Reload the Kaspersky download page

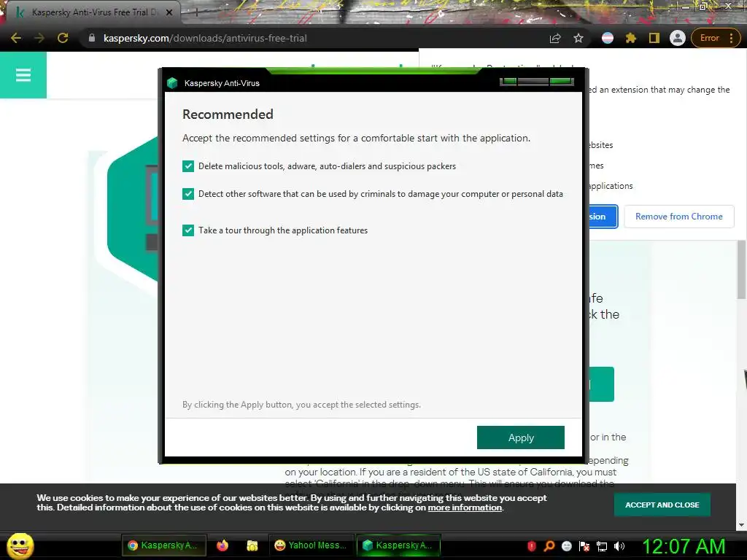click(63, 38)
